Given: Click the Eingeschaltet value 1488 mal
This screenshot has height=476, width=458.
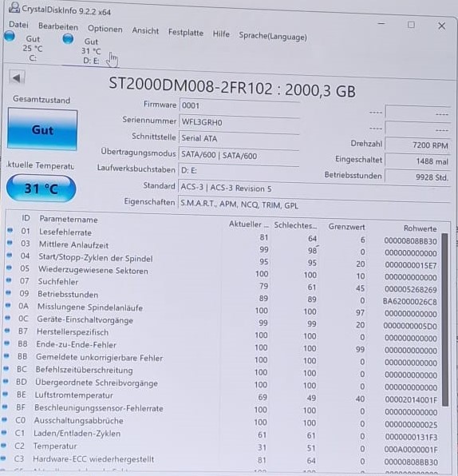Looking at the screenshot, I should pos(417,161).
